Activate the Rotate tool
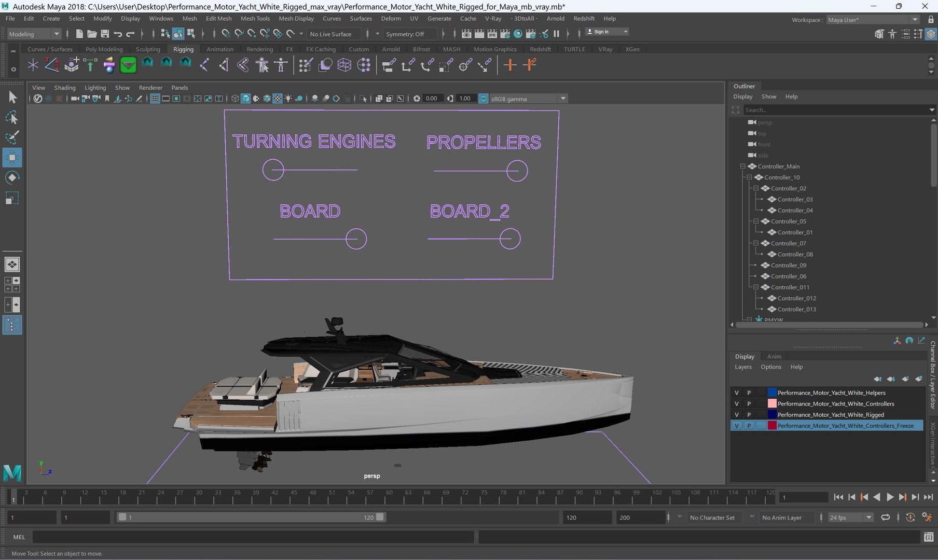This screenshot has width=938, height=560. tap(12, 178)
